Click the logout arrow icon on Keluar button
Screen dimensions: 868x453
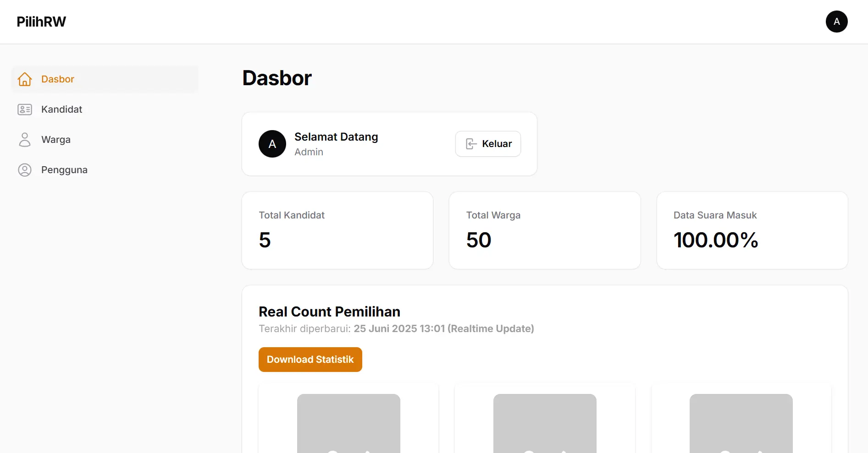[x=470, y=143]
